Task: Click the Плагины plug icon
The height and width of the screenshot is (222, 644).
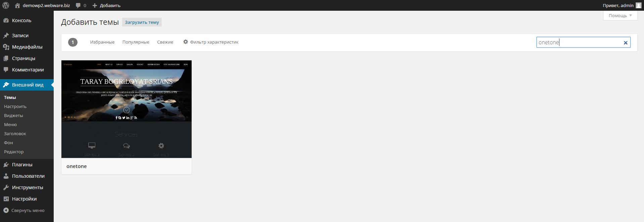Action: pyautogui.click(x=6, y=165)
